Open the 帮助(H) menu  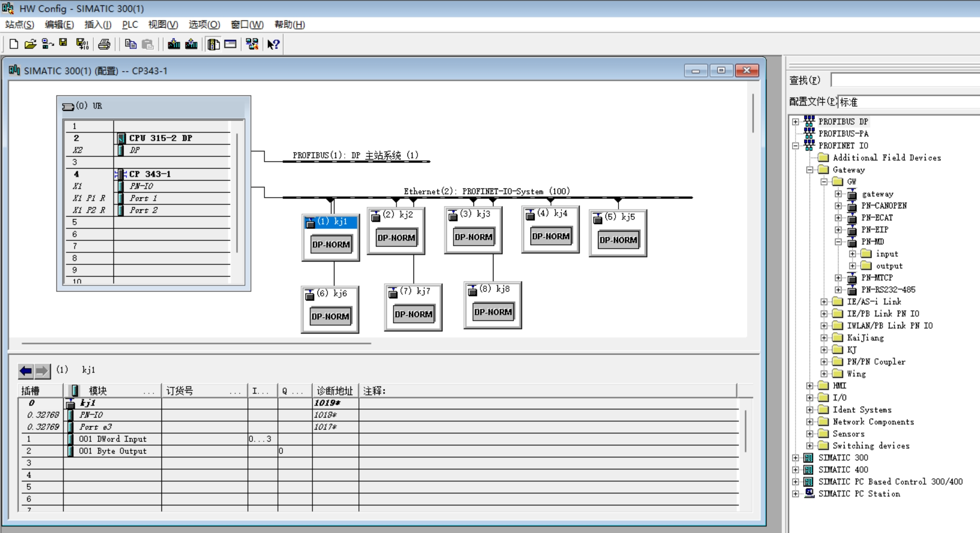[x=289, y=24]
